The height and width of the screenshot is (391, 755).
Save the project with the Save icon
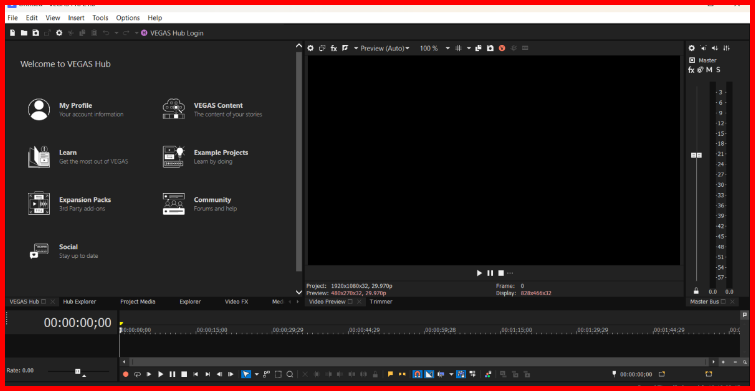(36, 33)
